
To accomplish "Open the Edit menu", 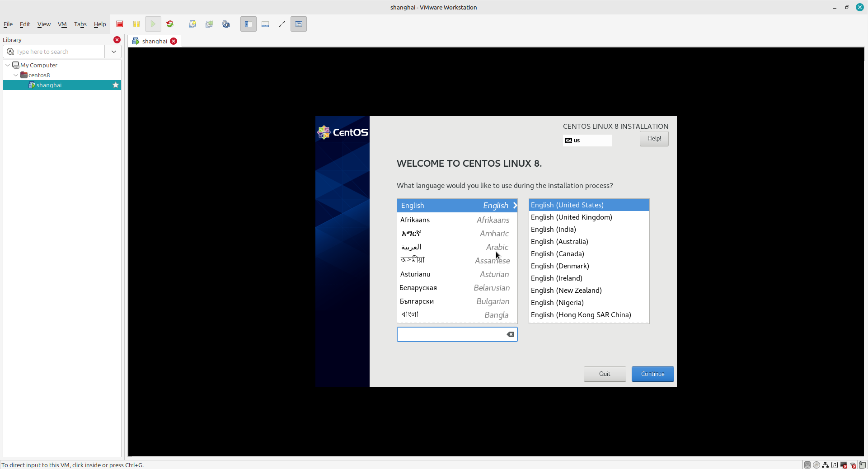I will point(25,24).
